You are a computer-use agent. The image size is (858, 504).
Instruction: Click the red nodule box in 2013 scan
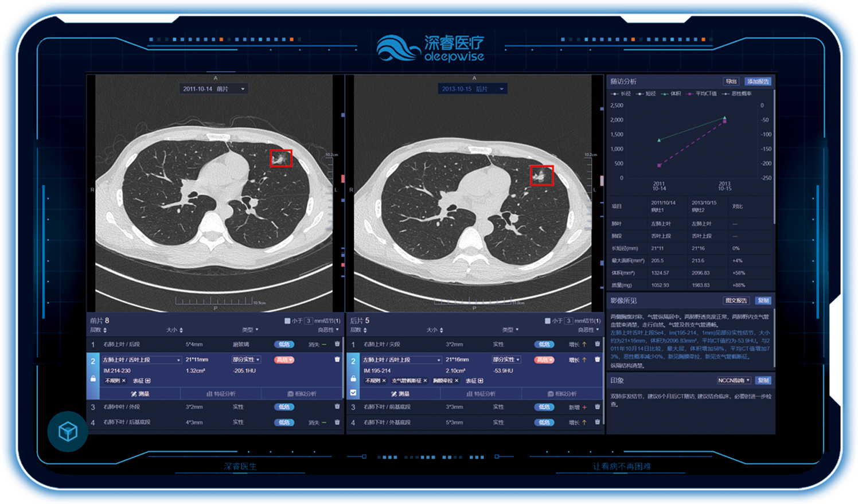pos(542,175)
